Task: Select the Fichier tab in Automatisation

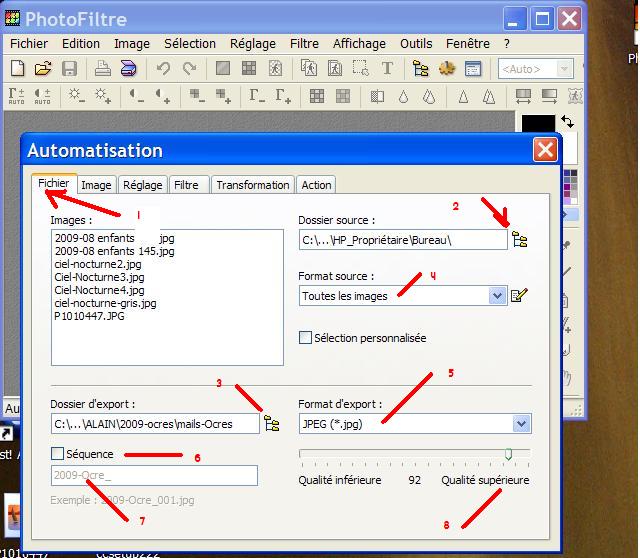Action: (54, 183)
